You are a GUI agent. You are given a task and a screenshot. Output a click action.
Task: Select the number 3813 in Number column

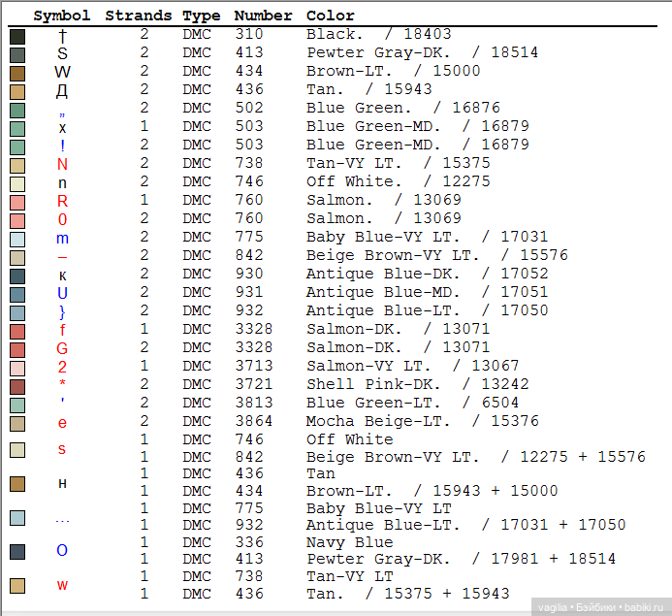pos(253,404)
